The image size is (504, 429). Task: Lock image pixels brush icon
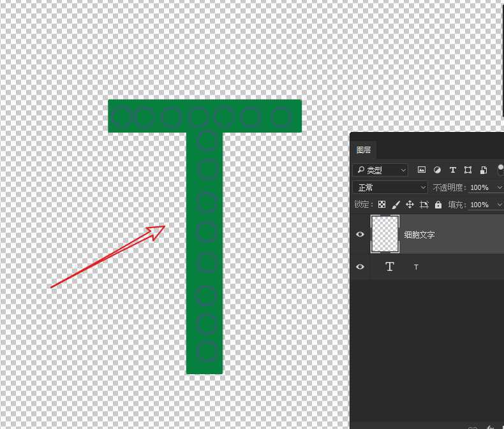[396, 205]
